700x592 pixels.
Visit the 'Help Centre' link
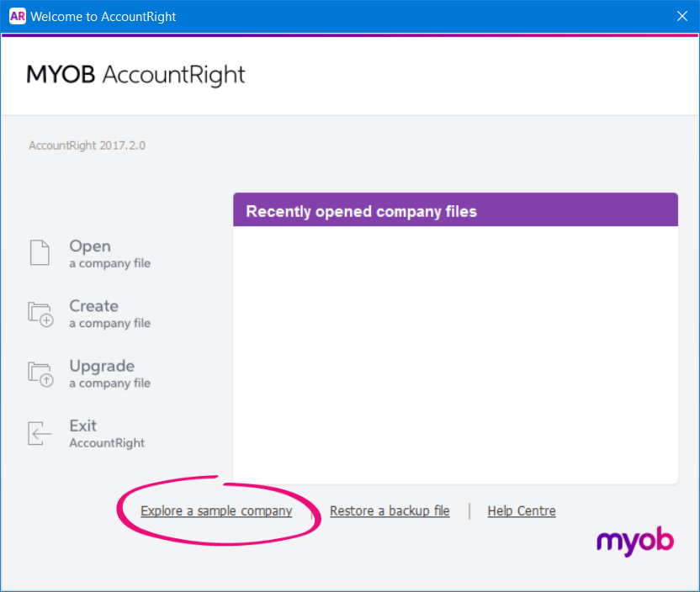522,511
